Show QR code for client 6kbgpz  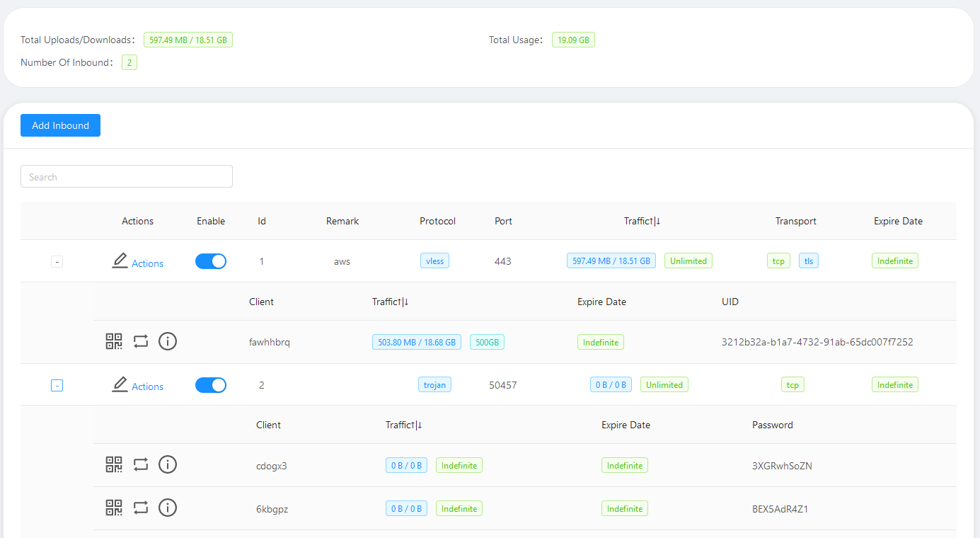click(x=114, y=508)
